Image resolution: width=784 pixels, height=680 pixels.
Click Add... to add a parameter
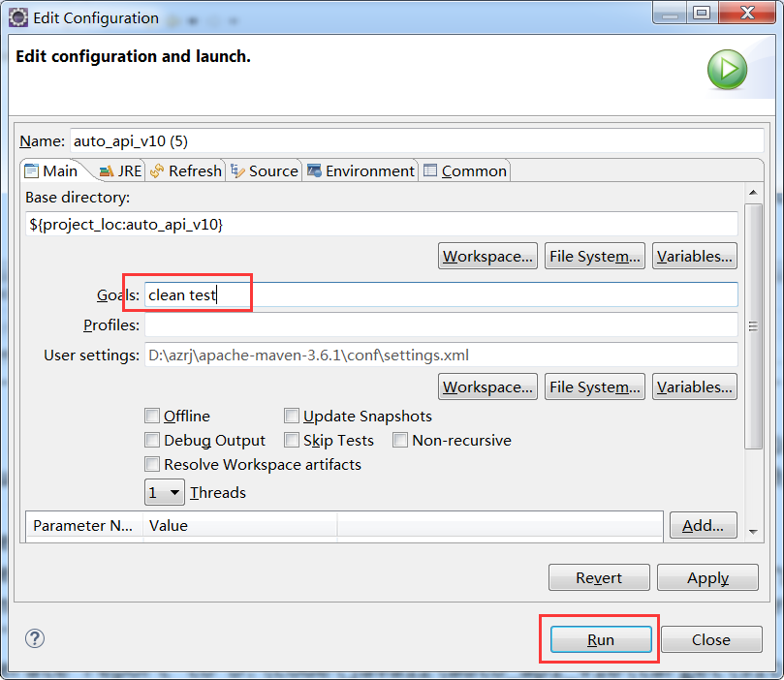(x=703, y=525)
